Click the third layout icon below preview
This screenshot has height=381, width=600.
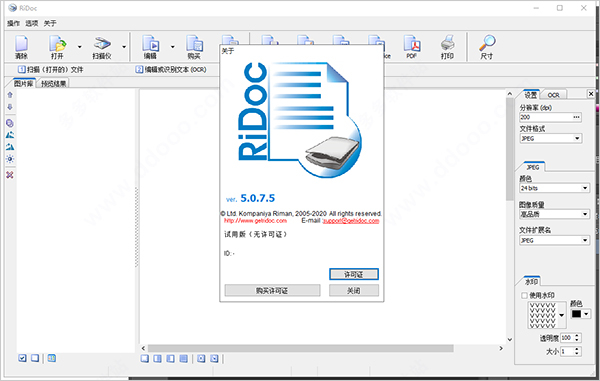tap(171, 358)
